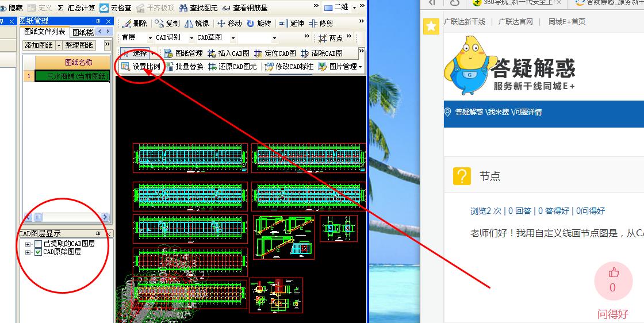Open 查看钢筋量 rebar quantity view
The height and width of the screenshot is (323, 644).
[x=245, y=8]
